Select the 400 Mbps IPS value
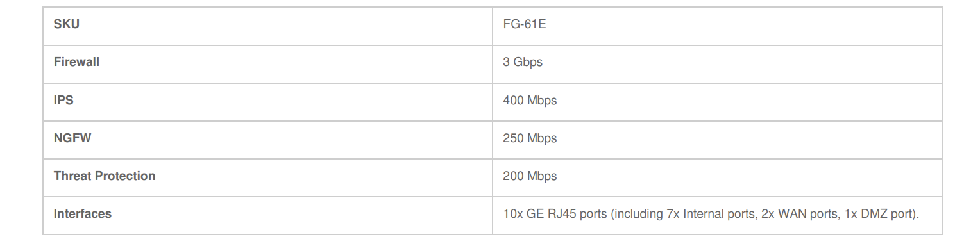 530,101
